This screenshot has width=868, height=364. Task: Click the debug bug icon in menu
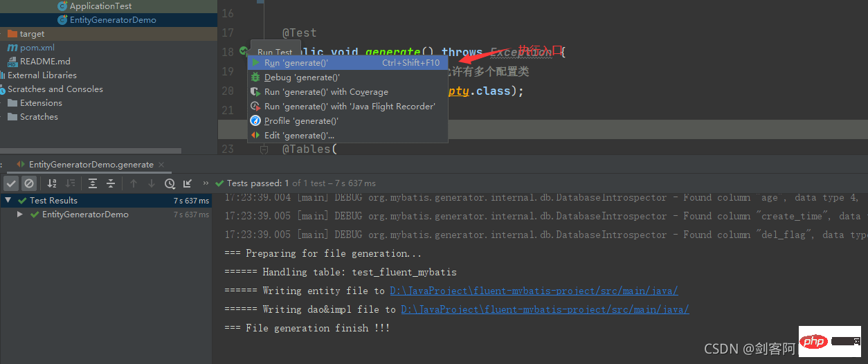255,78
